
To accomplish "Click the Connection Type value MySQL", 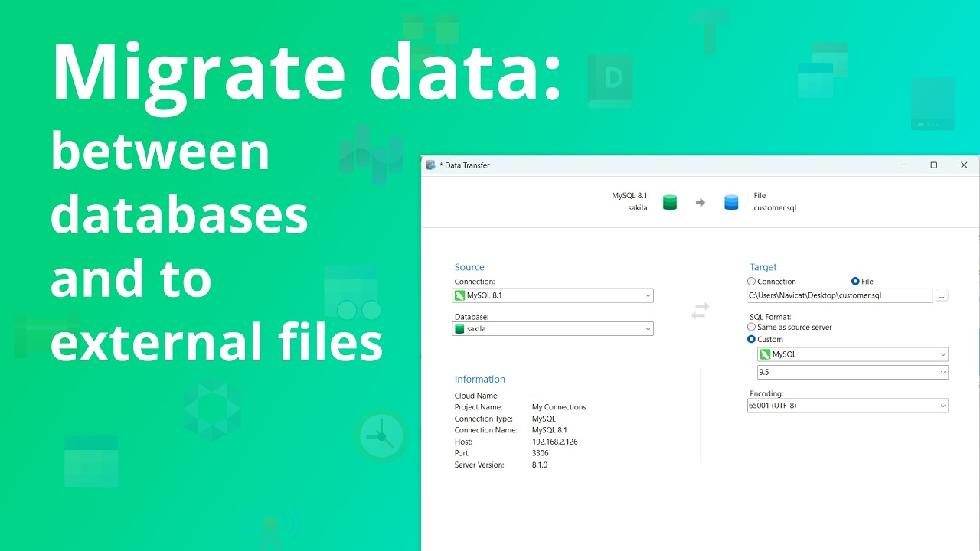I will pyautogui.click(x=544, y=419).
